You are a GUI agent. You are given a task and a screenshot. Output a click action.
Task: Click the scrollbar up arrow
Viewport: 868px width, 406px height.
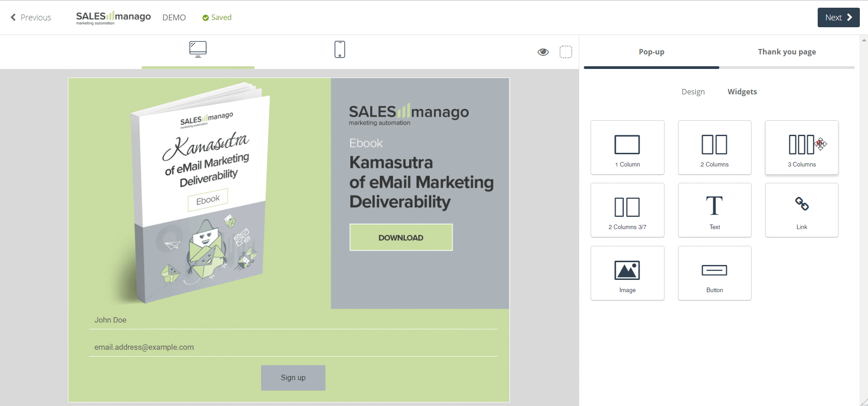(864, 40)
